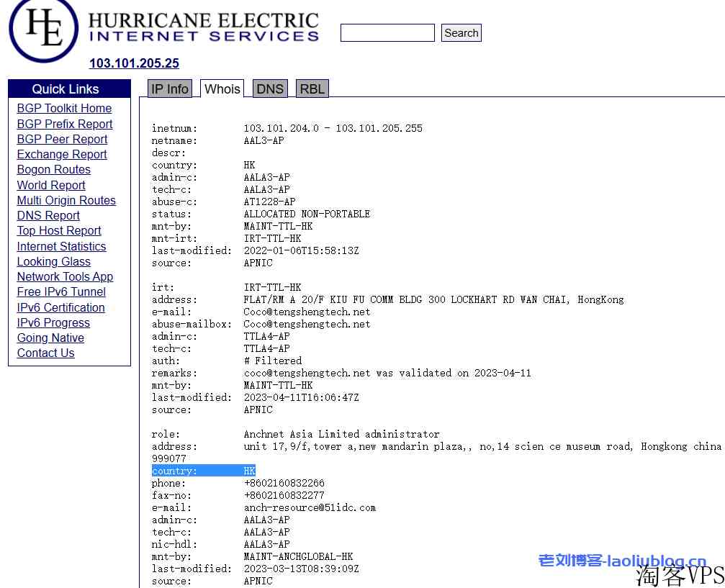
Task: Click the auth value # Filtered
Action: coord(272,361)
